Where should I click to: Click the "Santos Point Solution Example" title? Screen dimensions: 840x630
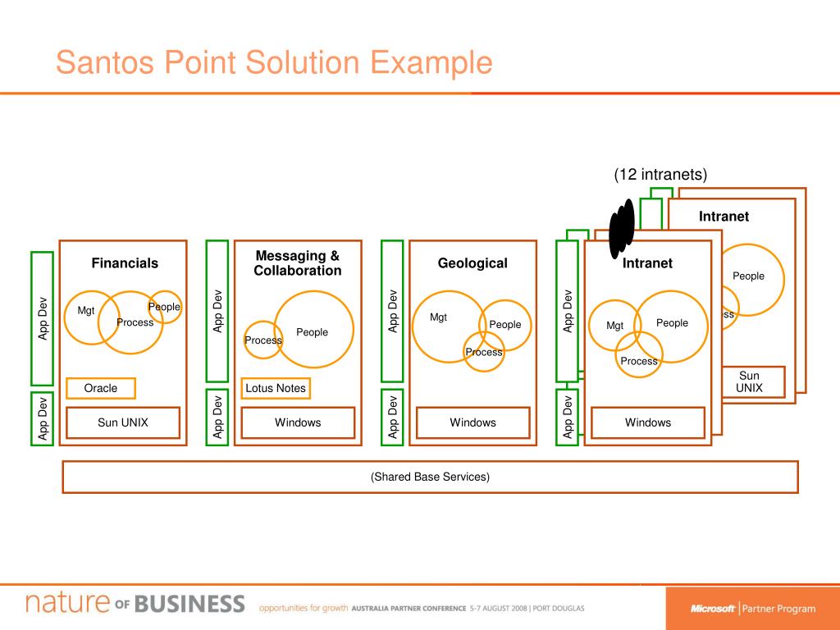point(274,62)
